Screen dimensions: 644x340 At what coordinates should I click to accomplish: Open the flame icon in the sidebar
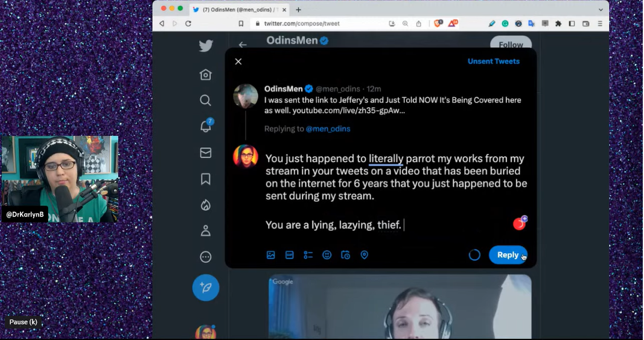coord(205,204)
